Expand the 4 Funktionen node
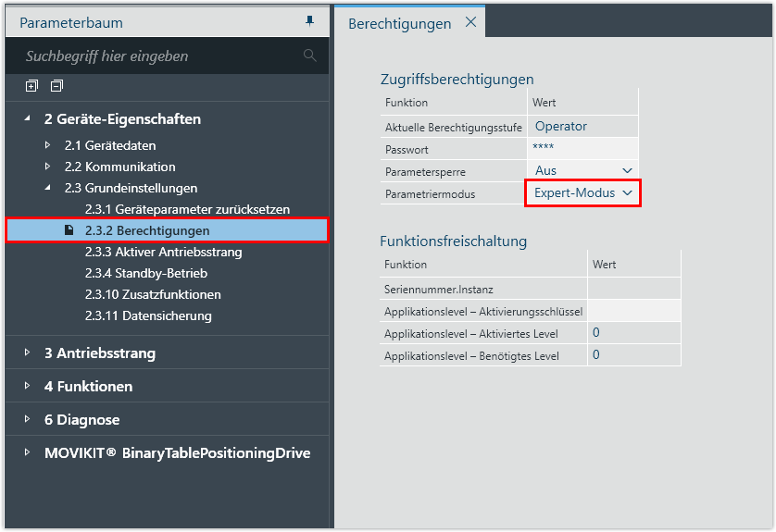Viewport: 776px width, 532px height. pos(27,386)
